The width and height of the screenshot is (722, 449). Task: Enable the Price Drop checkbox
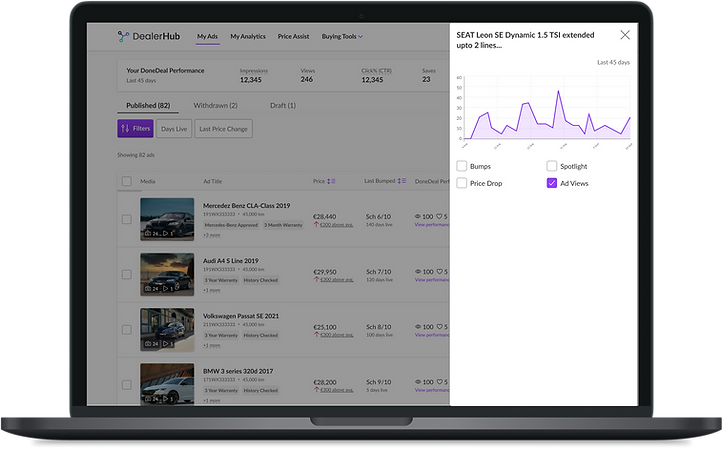(462, 183)
